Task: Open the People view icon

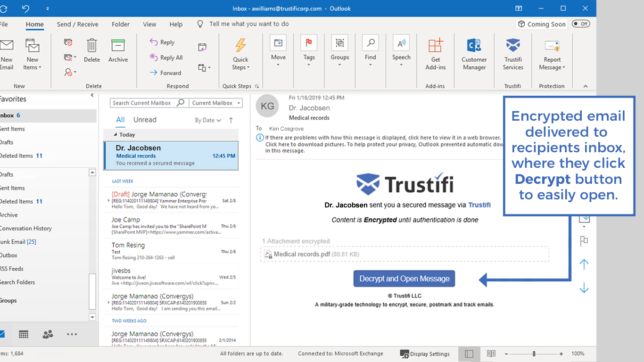Action: 48,334
